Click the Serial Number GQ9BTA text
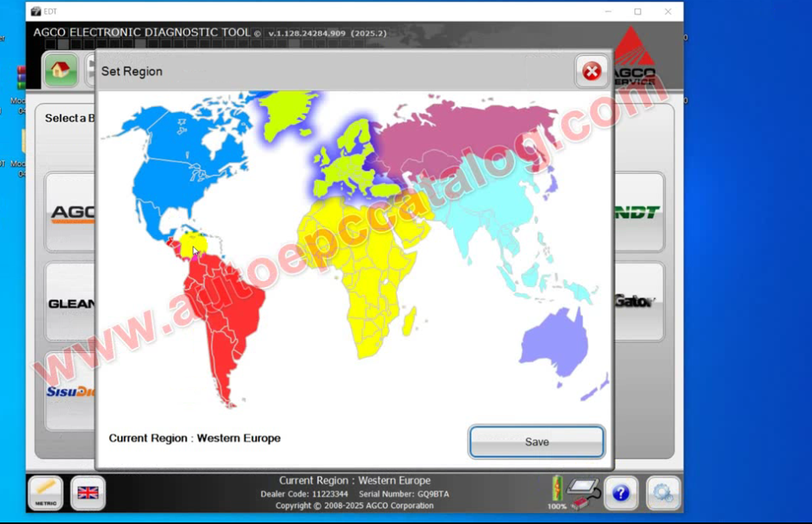This screenshot has height=524, width=812. coord(404,494)
